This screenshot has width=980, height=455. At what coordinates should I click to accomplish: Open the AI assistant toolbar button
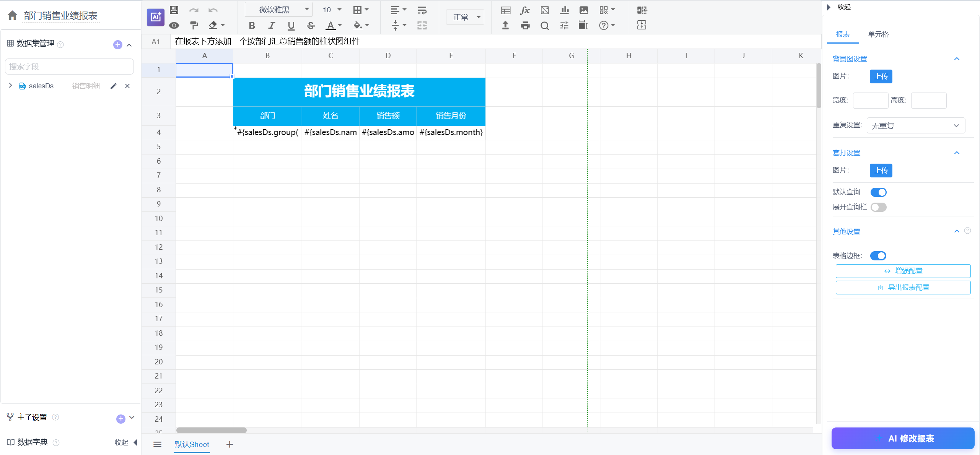click(155, 17)
